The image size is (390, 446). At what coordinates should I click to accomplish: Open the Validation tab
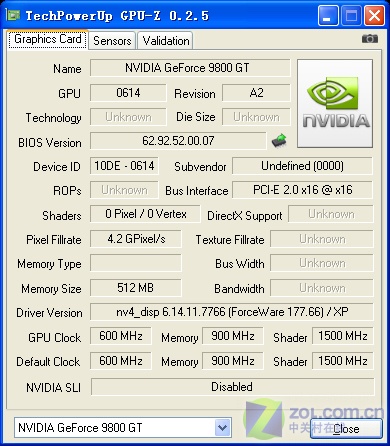166,41
